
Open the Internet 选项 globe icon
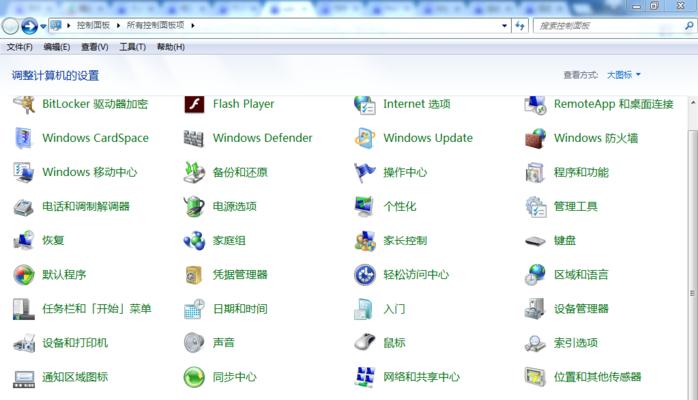coord(365,104)
